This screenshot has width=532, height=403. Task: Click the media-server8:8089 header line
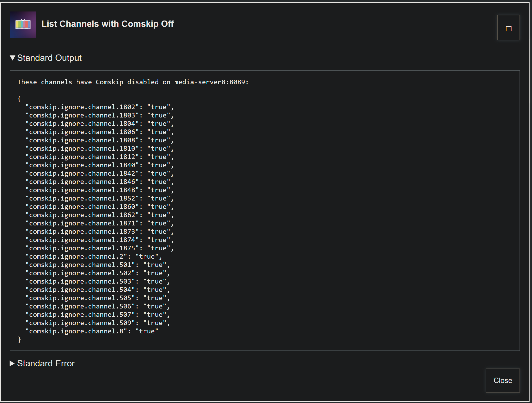click(133, 82)
